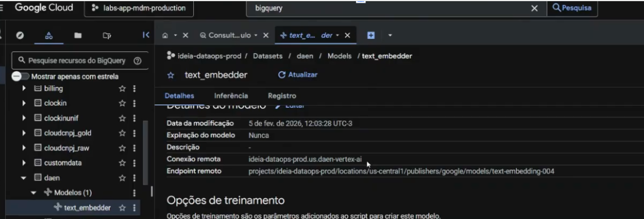
Task: Expand the clockin dataset
Action: click(x=24, y=103)
